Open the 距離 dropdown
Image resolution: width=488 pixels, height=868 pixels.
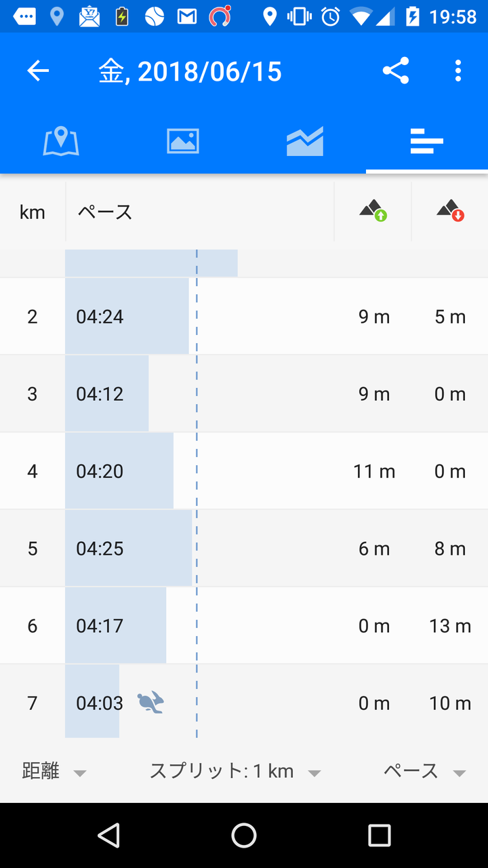point(54,772)
